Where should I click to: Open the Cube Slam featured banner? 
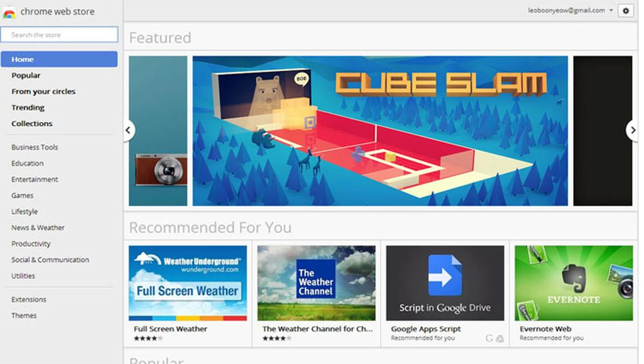pos(379,131)
